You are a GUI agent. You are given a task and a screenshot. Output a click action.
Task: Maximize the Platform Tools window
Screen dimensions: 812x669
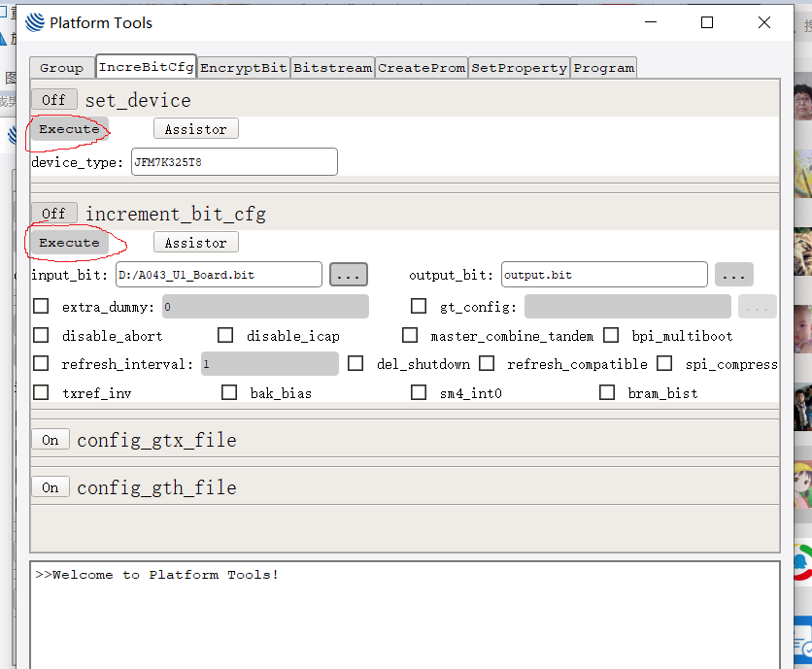coord(707,22)
